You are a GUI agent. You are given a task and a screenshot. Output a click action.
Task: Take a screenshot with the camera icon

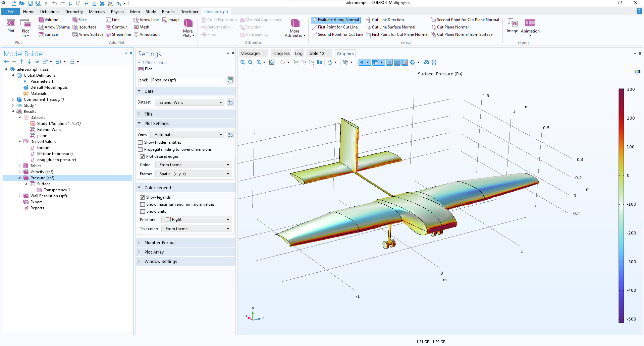click(426, 62)
